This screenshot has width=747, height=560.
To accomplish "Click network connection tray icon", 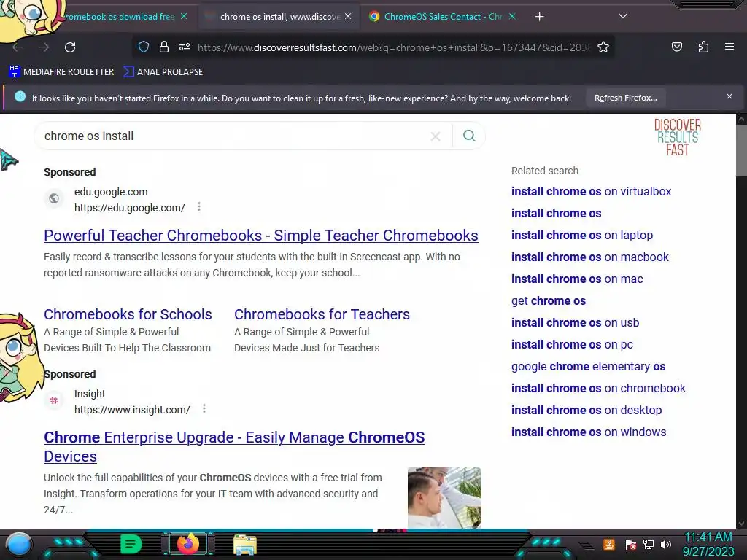I will click(649, 545).
